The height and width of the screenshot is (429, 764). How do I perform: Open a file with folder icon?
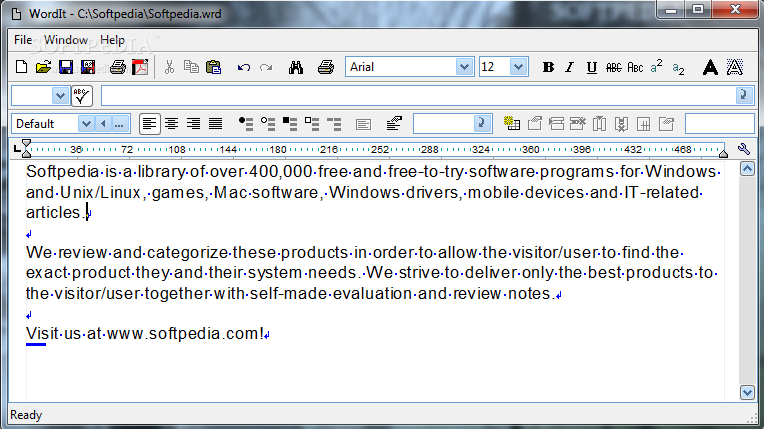[x=43, y=67]
